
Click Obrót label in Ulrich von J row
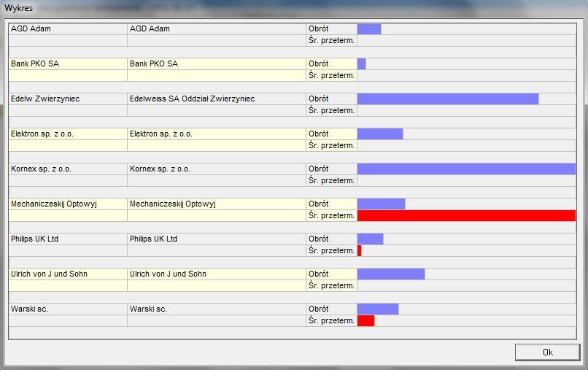(x=318, y=274)
